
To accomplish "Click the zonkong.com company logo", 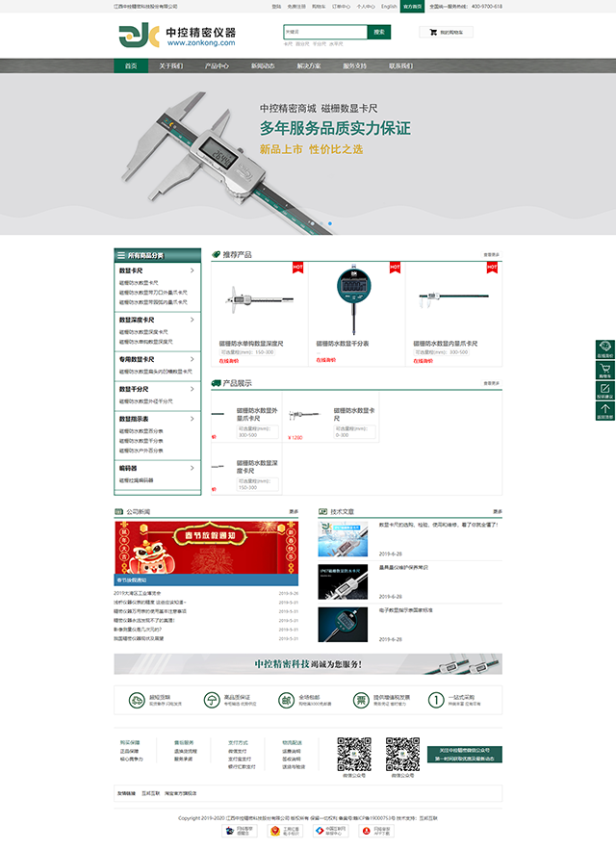I will coord(176,36).
